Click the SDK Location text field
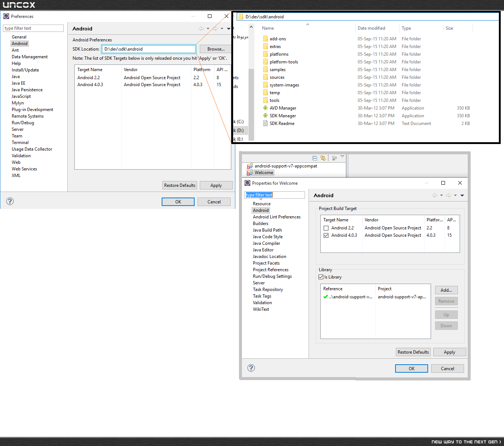The width and height of the screenshot is (504, 446). point(149,49)
